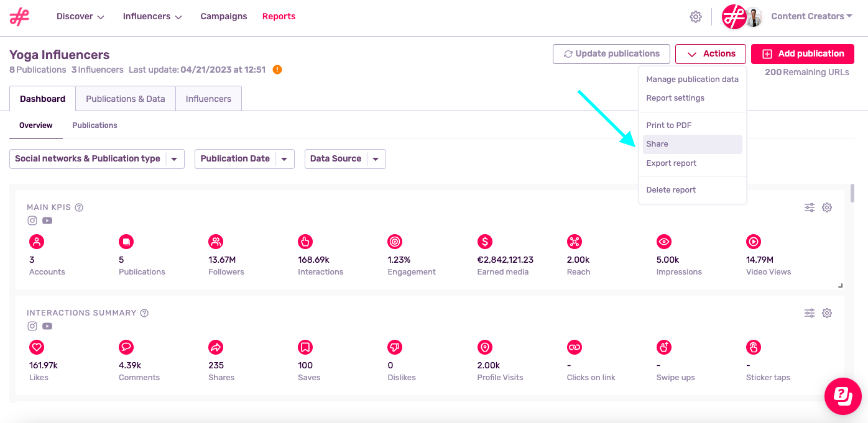Screen dimensions: 868x423
Task: Click the Influencity logo
Action: pyautogui.click(x=19, y=17)
